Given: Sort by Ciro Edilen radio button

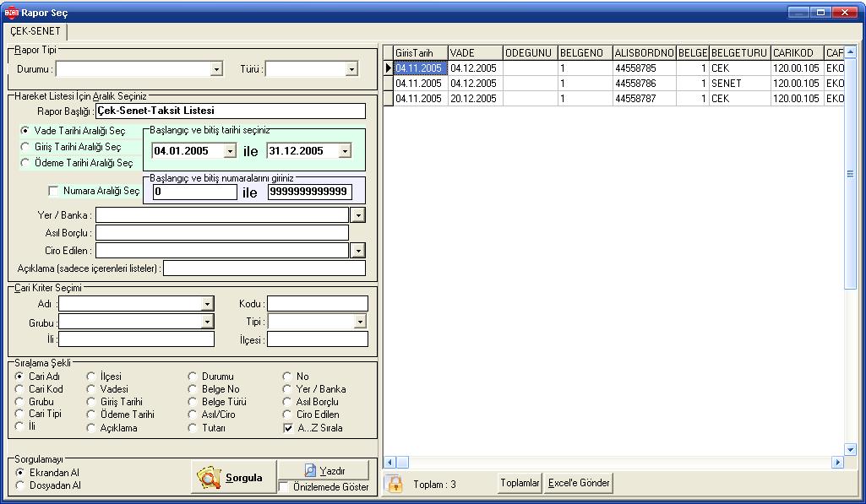Looking at the screenshot, I should pyautogui.click(x=286, y=415).
